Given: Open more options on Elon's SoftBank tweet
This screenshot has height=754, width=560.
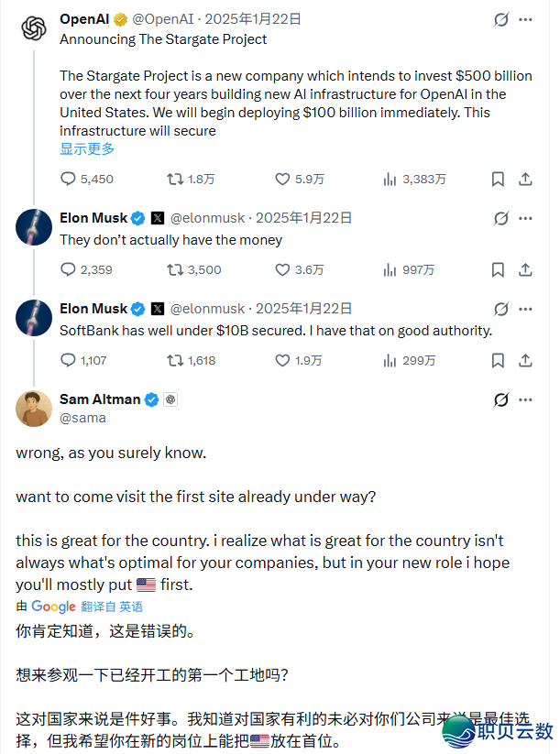Looking at the screenshot, I should click(x=525, y=309).
